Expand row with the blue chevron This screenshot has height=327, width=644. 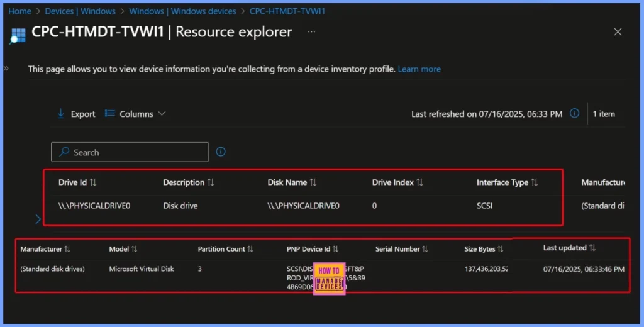38,219
